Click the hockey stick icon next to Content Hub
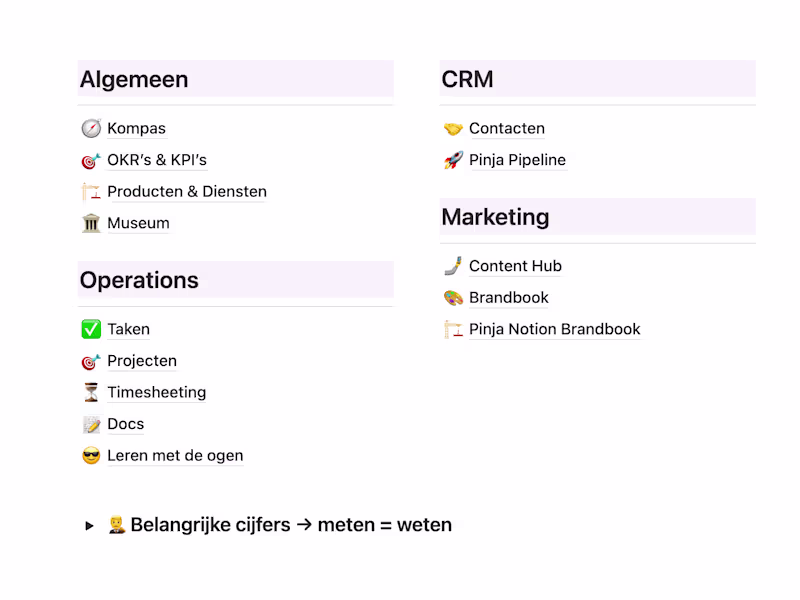The image size is (800, 600). 452,266
